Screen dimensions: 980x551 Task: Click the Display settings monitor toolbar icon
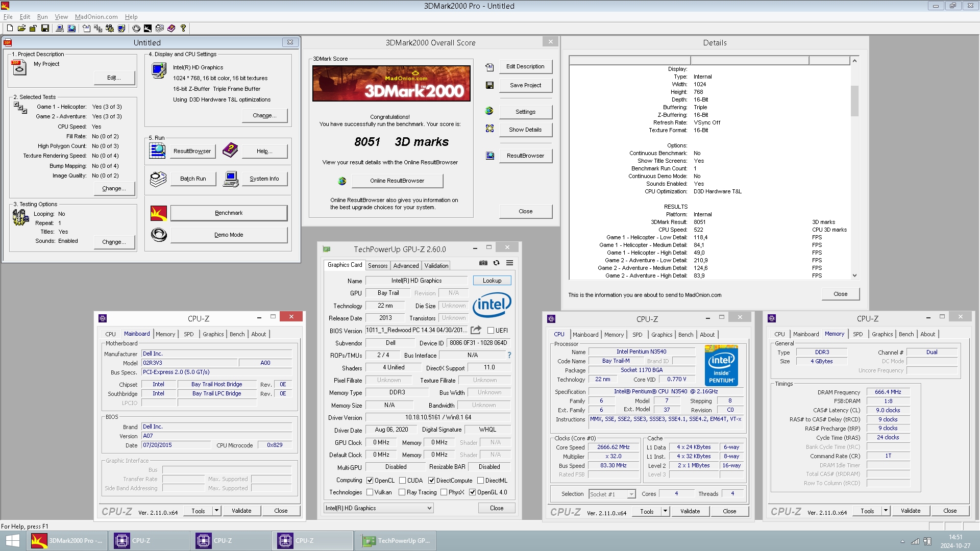coord(121,29)
